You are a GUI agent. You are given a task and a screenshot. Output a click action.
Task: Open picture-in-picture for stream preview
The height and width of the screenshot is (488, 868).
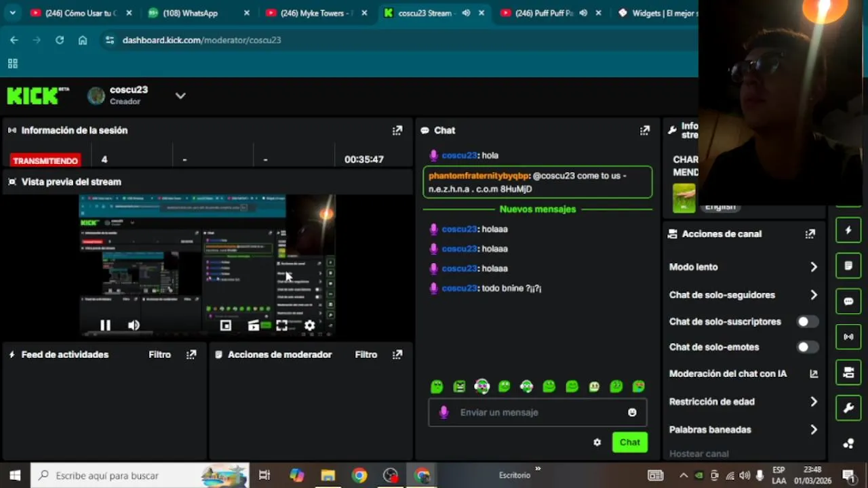click(226, 325)
